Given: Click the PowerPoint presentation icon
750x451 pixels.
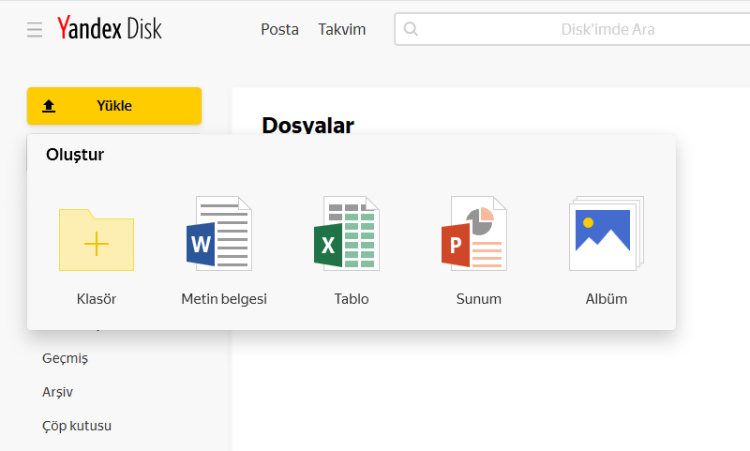Looking at the screenshot, I should (475, 234).
